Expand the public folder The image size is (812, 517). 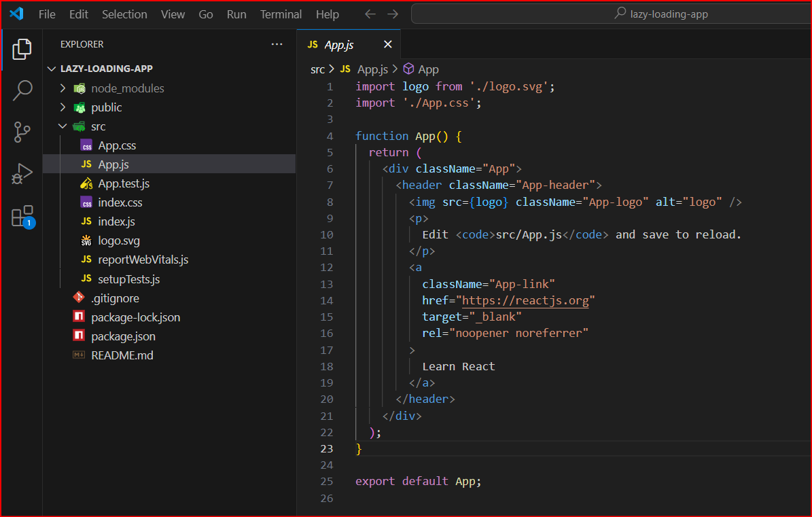tap(63, 107)
